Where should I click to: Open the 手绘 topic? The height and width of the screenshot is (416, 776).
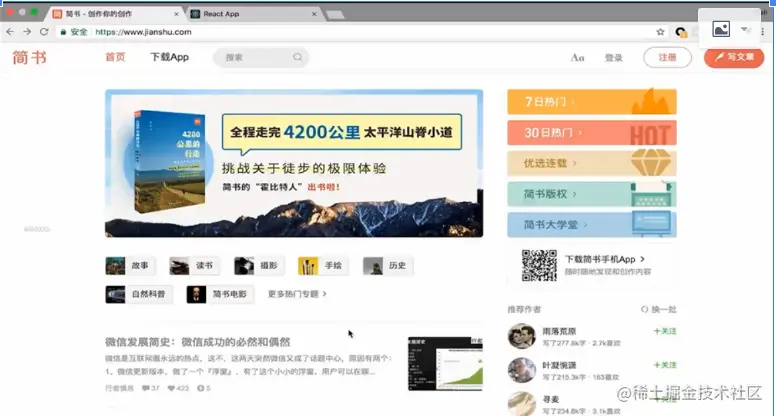coord(323,266)
